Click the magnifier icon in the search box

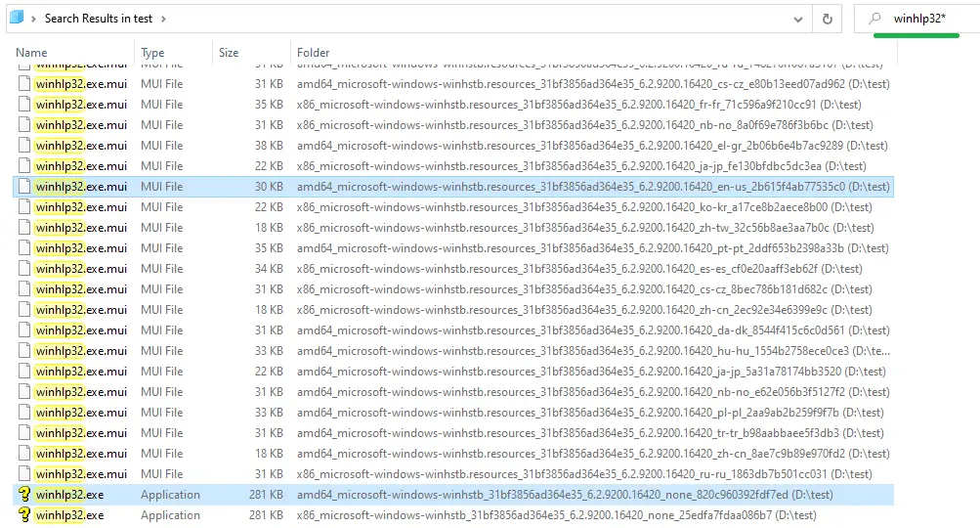click(874, 19)
